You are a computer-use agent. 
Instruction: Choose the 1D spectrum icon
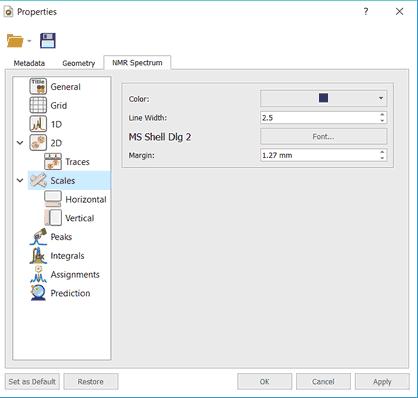click(x=38, y=124)
